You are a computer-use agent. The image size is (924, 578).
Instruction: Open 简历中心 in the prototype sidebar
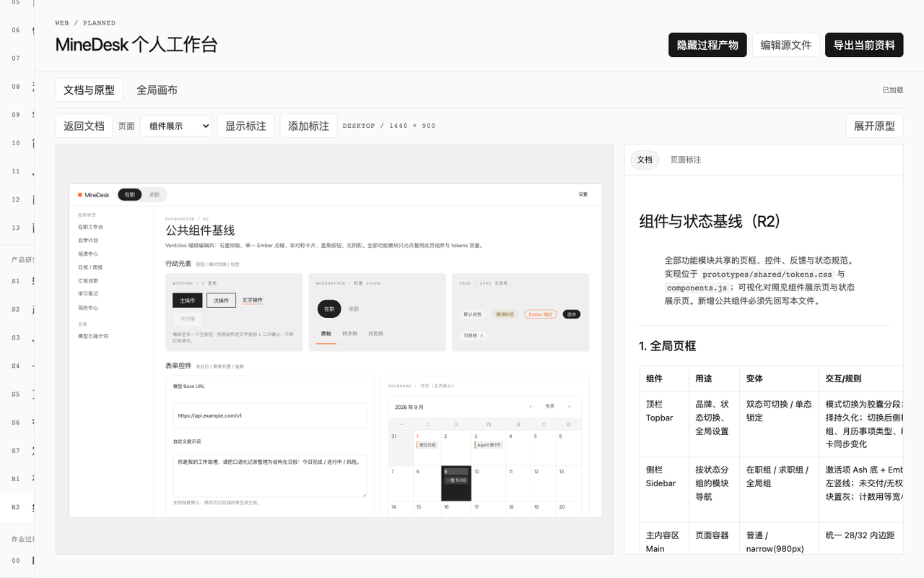point(88,308)
